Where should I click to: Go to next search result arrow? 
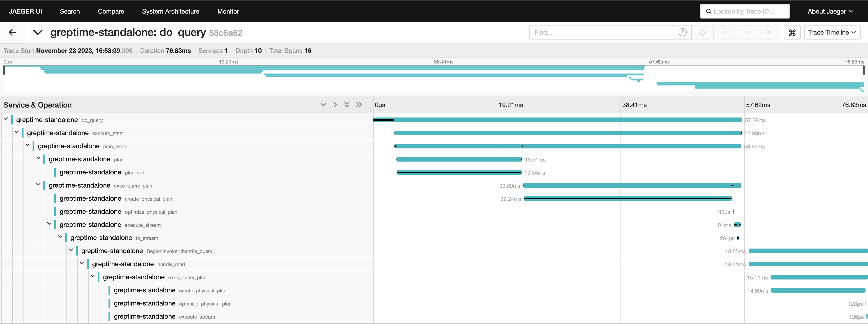coord(747,33)
